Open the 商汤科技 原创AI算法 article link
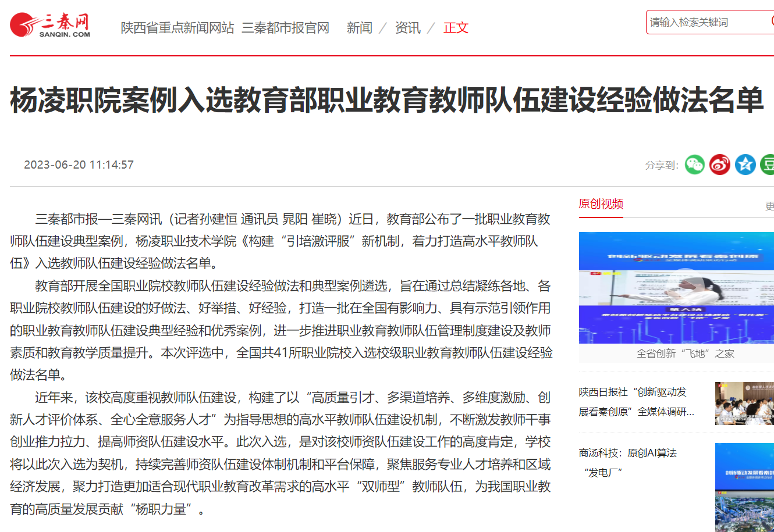Viewport: 774px width, 532px height. (x=627, y=462)
